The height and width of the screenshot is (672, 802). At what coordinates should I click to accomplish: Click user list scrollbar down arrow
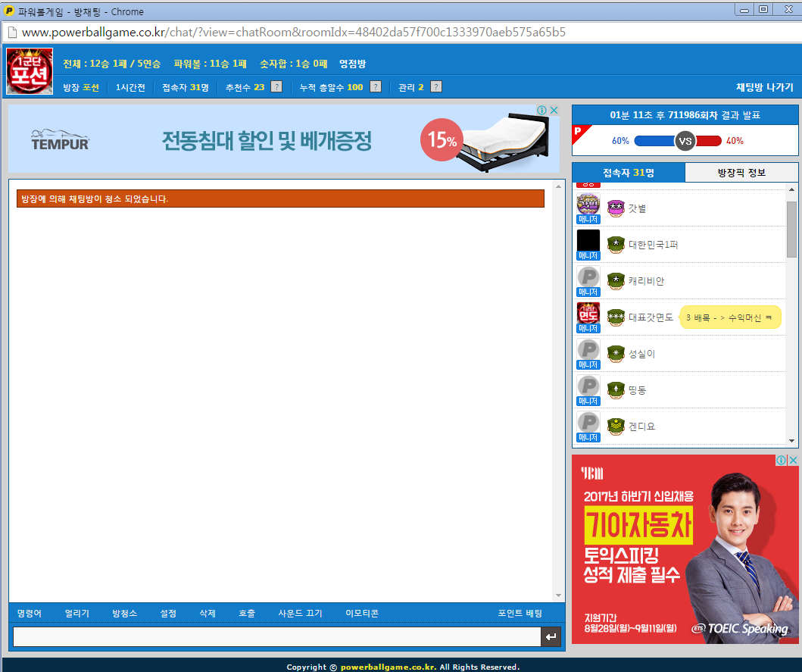pyautogui.click(x=791, y=441)
